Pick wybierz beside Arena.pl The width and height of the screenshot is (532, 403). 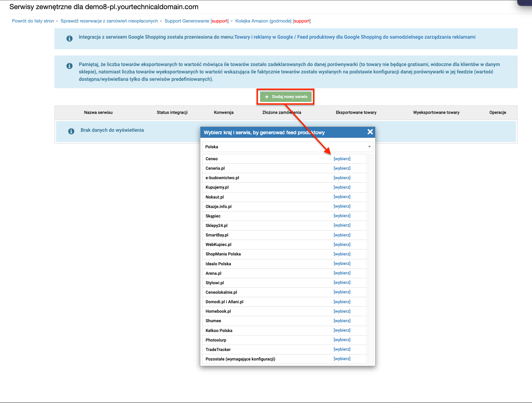342,273
